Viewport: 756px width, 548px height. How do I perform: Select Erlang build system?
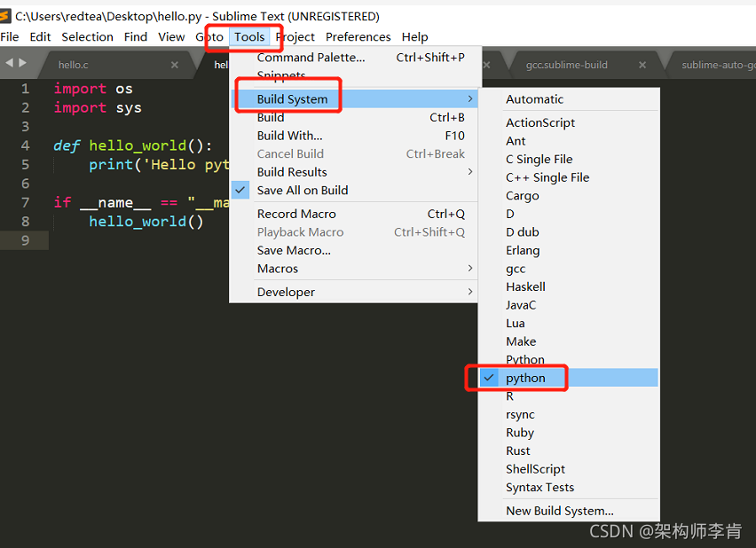pos(569,250)
